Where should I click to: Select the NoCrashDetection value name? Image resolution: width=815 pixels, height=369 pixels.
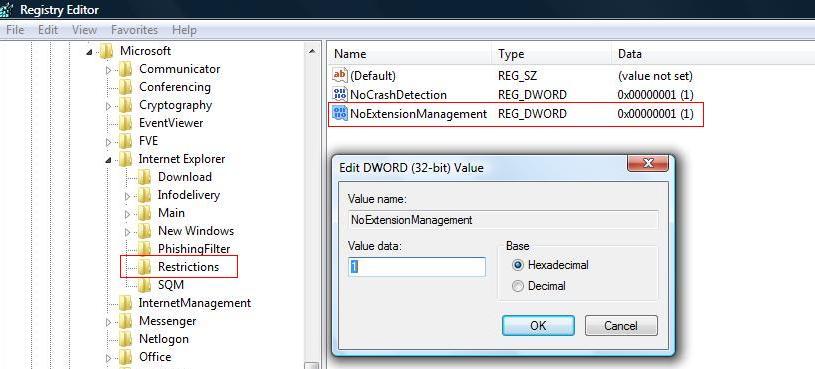(x=398, y=95)
